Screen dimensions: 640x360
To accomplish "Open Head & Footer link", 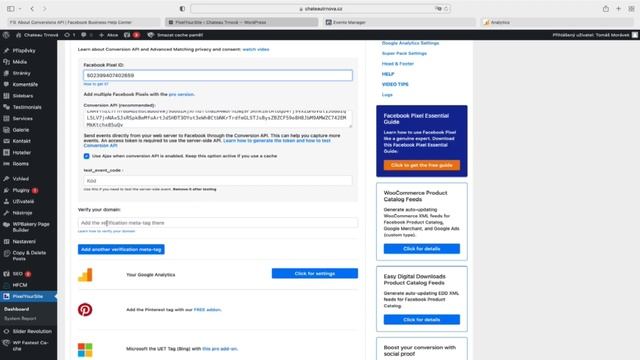I will coord(398,64).
